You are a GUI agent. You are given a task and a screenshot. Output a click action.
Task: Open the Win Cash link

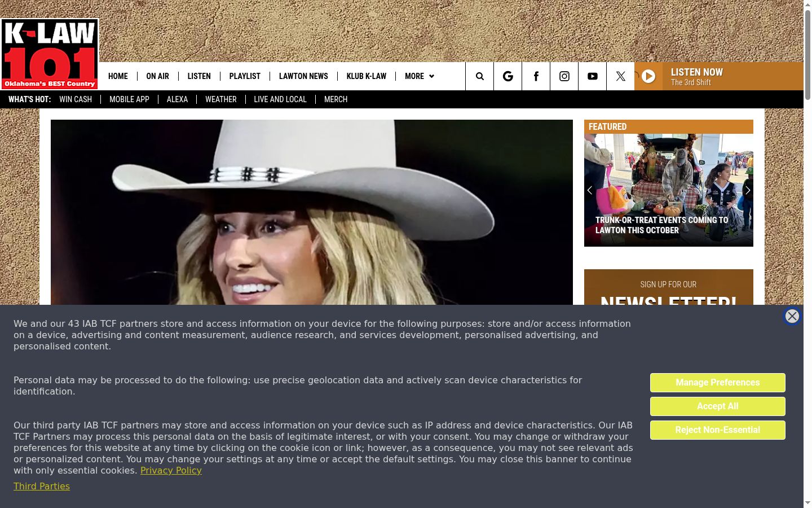tap(76, 99)
